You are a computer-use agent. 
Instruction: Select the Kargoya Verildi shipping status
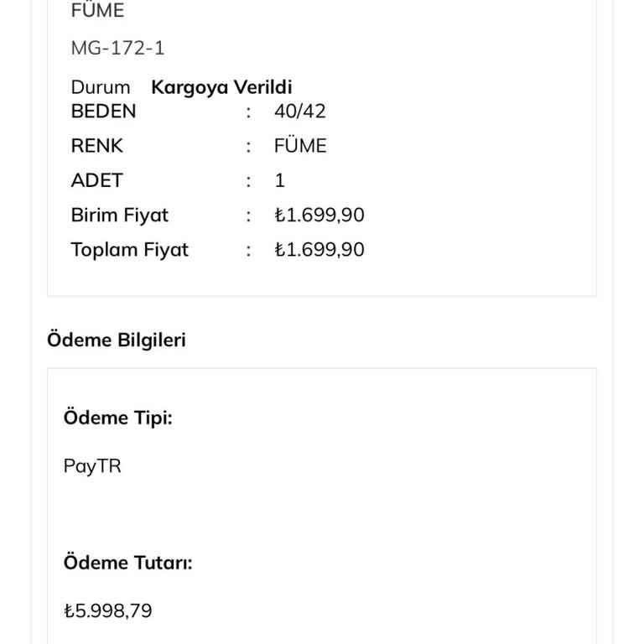coord(221,87)
